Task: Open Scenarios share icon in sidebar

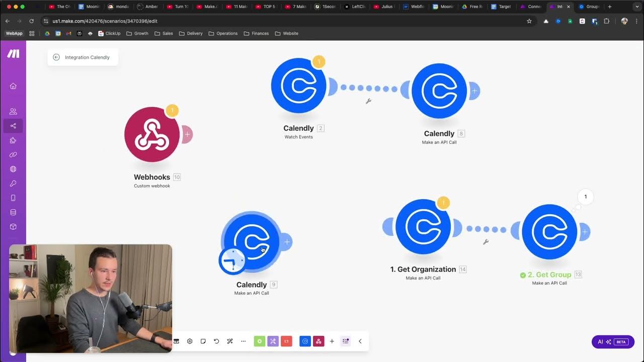Action: point(13,126)
